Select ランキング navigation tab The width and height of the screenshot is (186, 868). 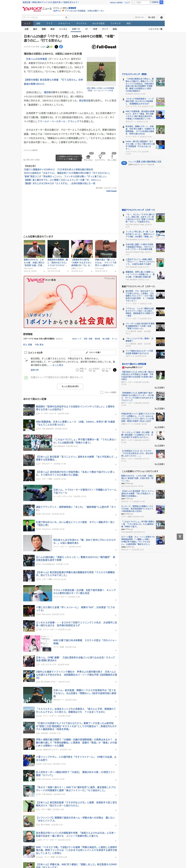click(115, 24)
